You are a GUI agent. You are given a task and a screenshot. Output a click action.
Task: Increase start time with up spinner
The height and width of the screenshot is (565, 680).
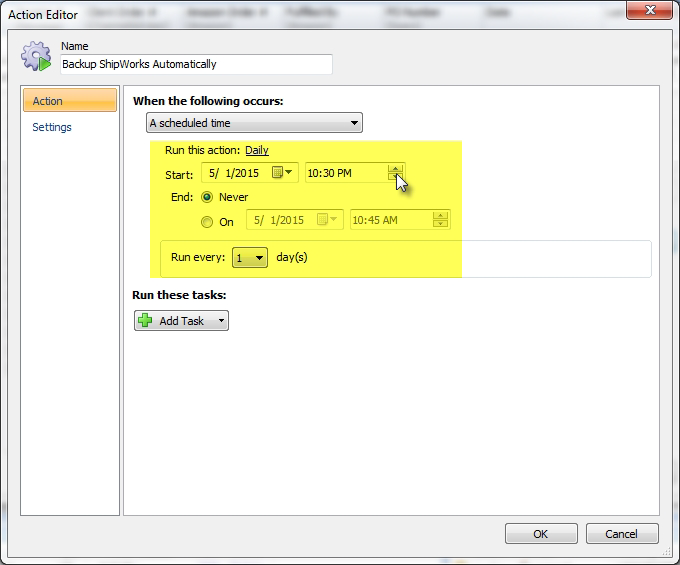[396, 168]
